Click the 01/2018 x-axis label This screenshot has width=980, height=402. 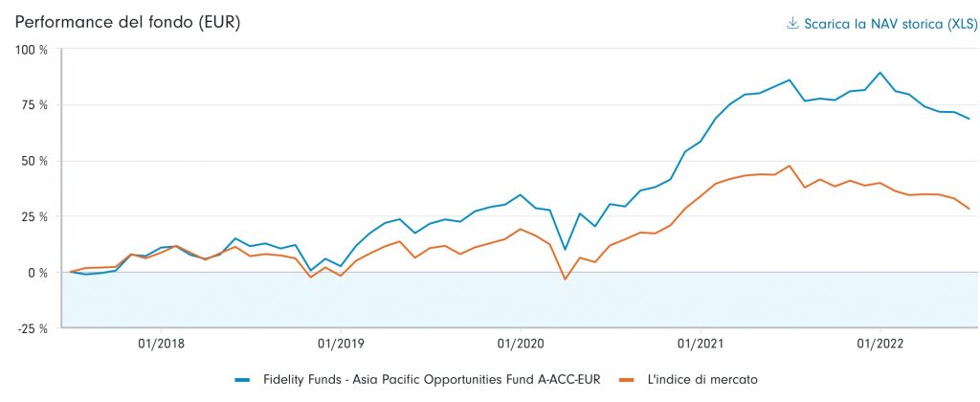point(160,343)
